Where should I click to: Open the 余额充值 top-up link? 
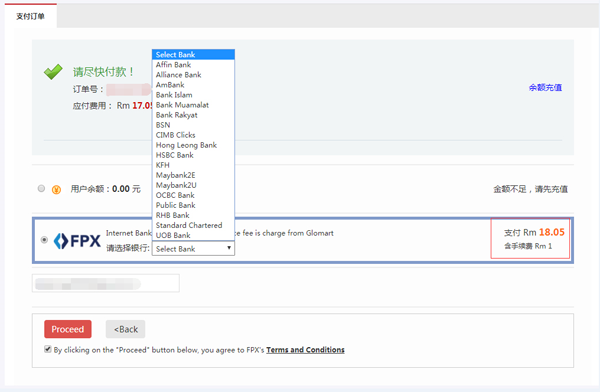tap(545, 88)
